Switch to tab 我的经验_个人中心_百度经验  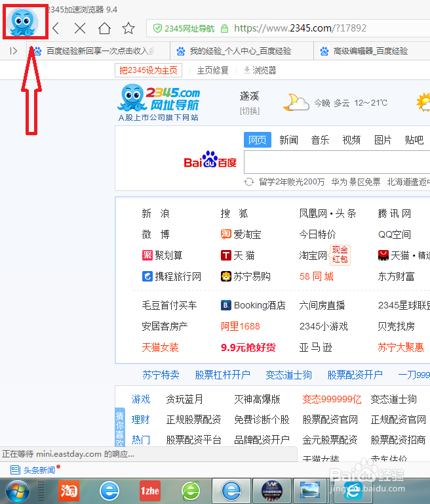pyautogui.click(x=241, y=51)
